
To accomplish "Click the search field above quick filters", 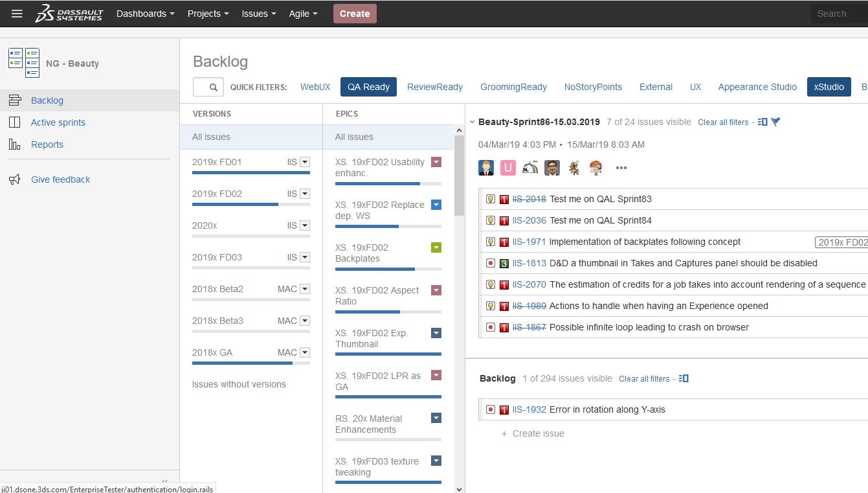I will (x=208, y=86).
